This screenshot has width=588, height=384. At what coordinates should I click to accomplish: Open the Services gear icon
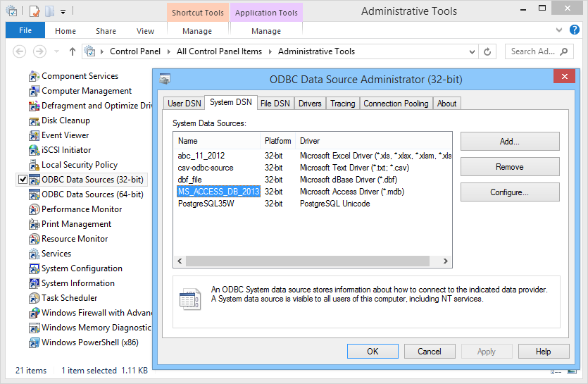34,254
